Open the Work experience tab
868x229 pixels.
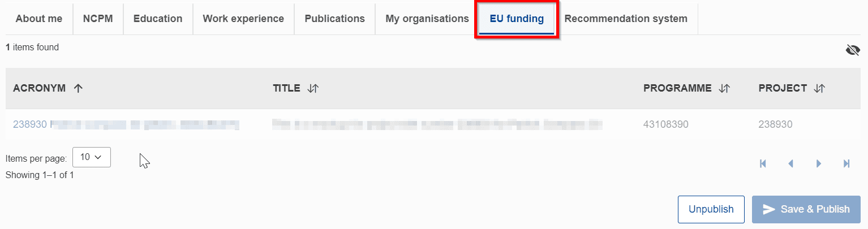coord(243,19)
